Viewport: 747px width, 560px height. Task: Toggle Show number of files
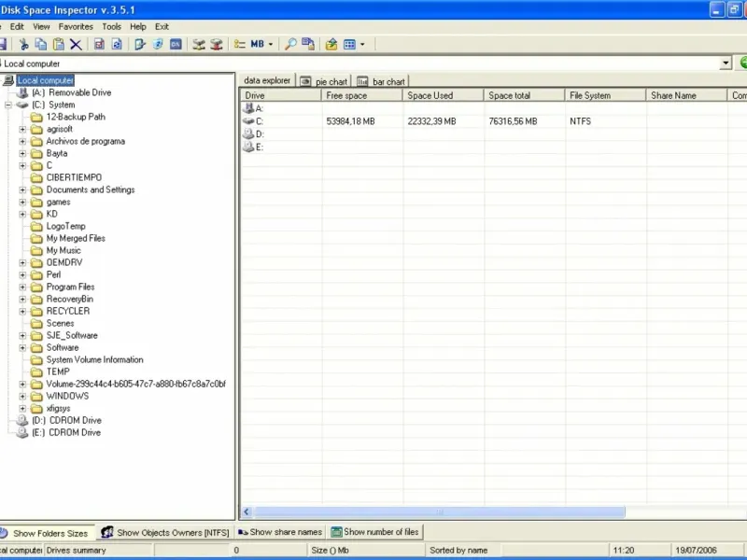375,532
